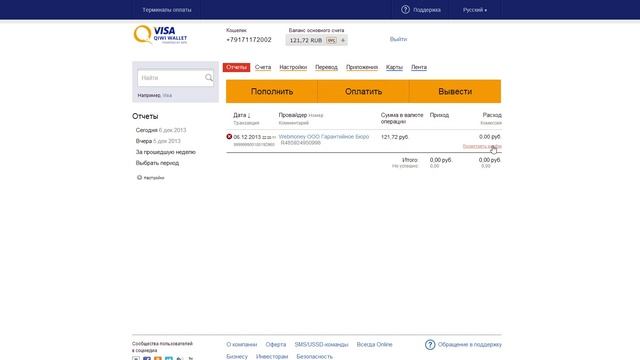Click the Поддержка link in the top bar
This screenshot has height=360, width=640.
(x=427, y=10)
